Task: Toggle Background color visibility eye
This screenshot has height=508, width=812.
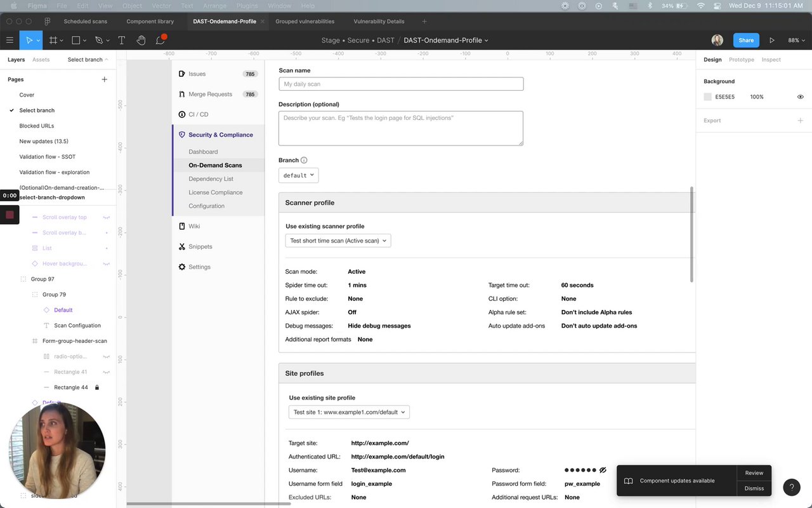Action: pyautogui.click(x=800, y=97)
